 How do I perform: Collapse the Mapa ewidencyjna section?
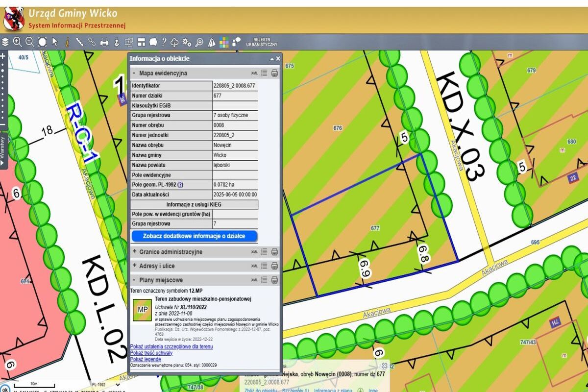(134, 73)
